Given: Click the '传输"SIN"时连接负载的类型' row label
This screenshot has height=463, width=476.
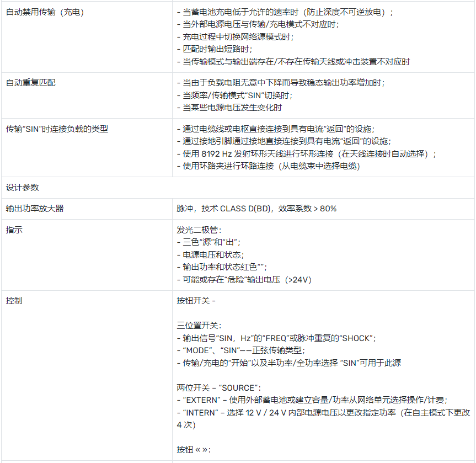Looking at the screenshot, I should click(x=57, y=129).
